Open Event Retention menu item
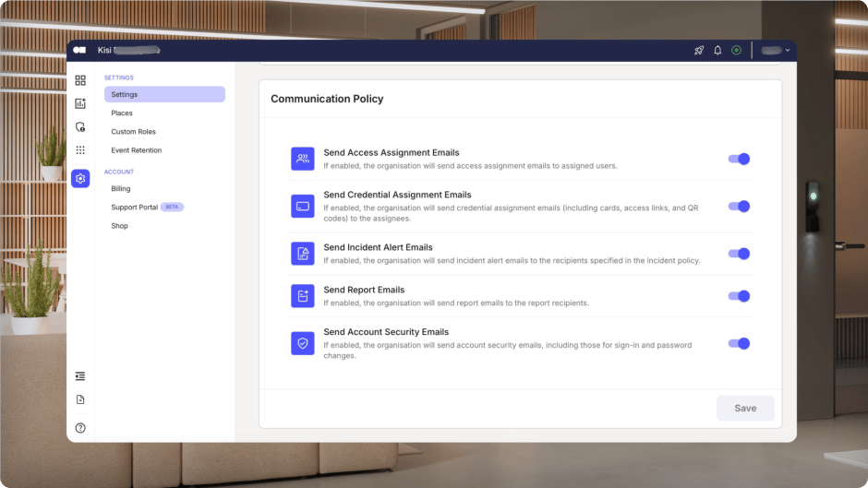 [136, 150]
